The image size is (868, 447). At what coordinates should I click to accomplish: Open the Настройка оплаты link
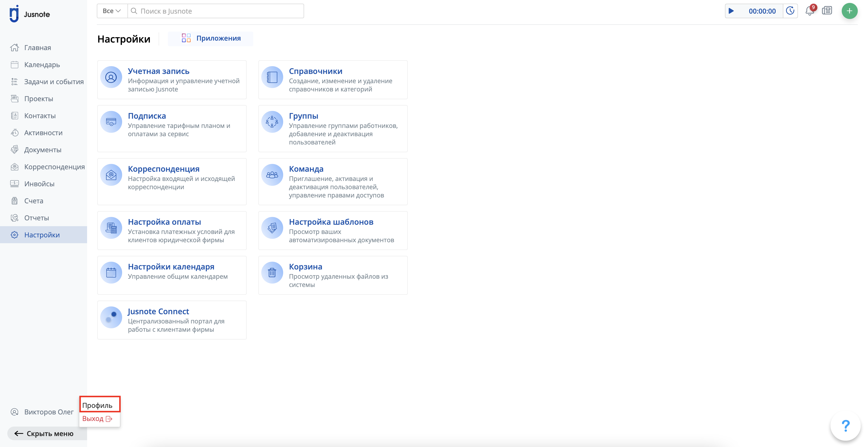point(164,222)
